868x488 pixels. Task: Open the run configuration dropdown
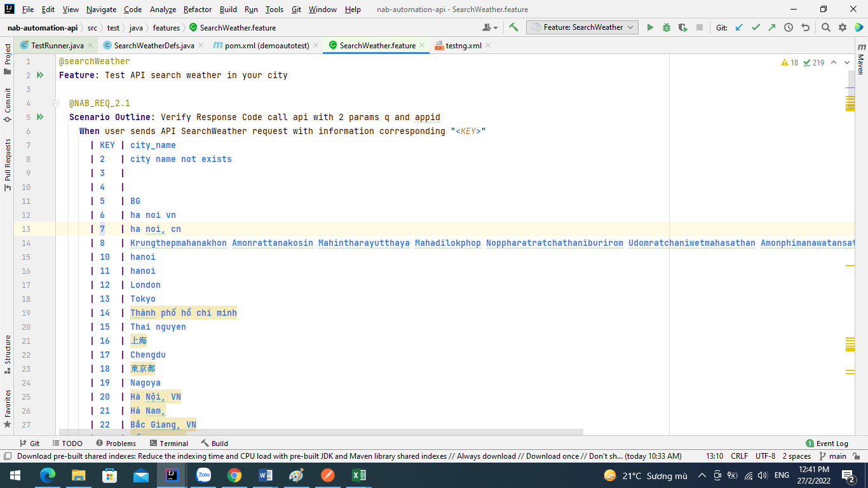click(582, 27)
